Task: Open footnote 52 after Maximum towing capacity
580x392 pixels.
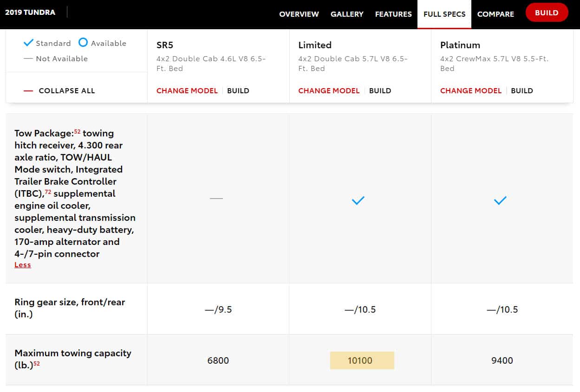Action: coord(37,364)
